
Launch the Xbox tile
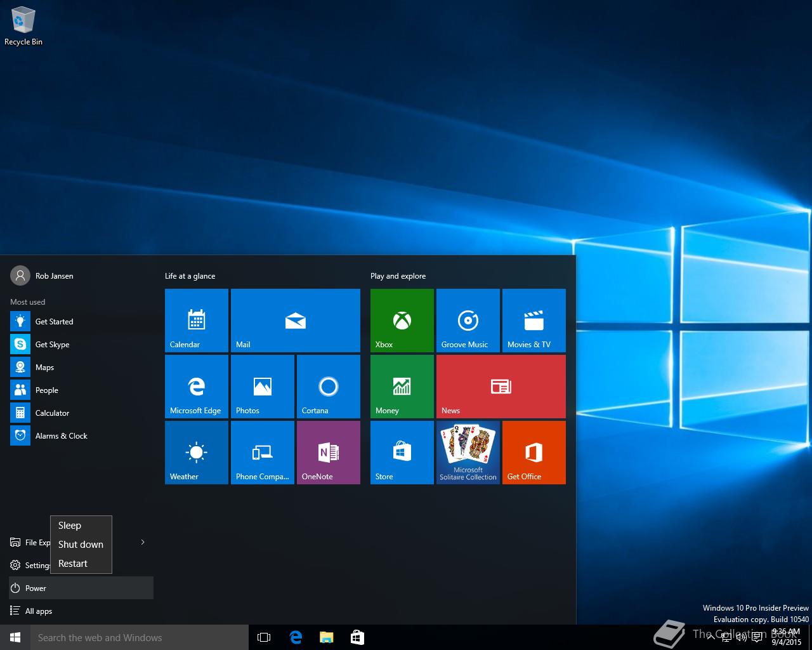(402, 321)
